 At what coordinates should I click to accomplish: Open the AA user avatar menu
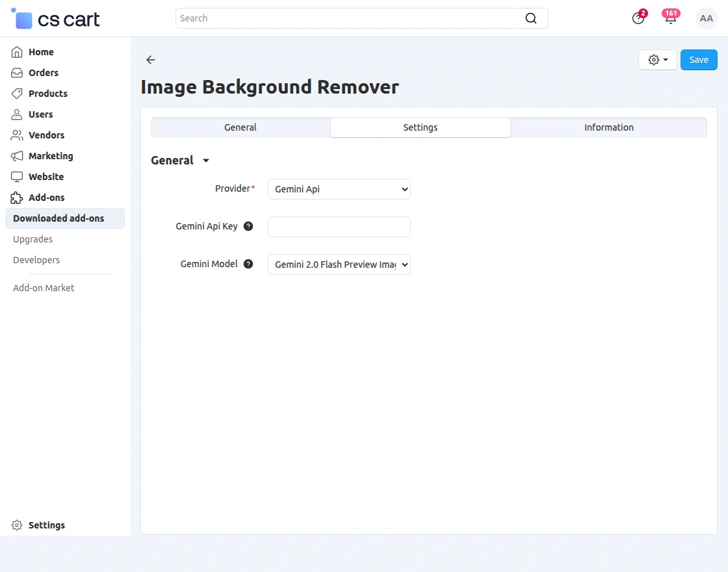pyautogui.click(x=706, y=18)
